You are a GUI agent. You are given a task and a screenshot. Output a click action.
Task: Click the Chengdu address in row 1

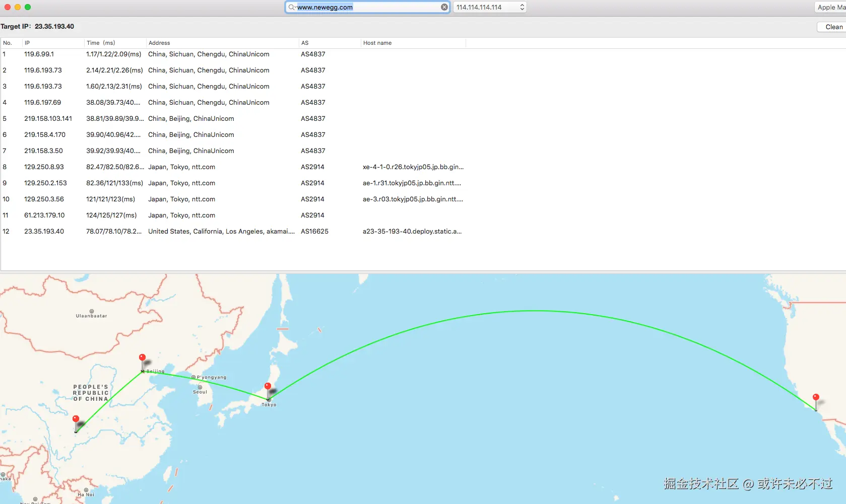tap(209, 54)
